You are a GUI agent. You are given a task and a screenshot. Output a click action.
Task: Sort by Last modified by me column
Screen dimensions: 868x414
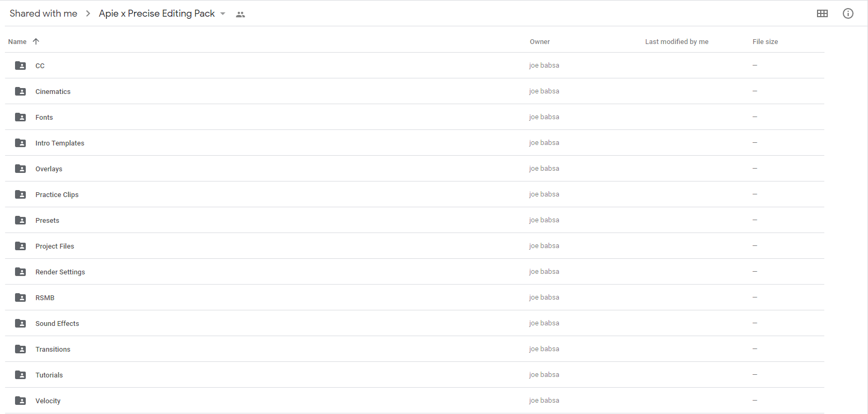676,41
